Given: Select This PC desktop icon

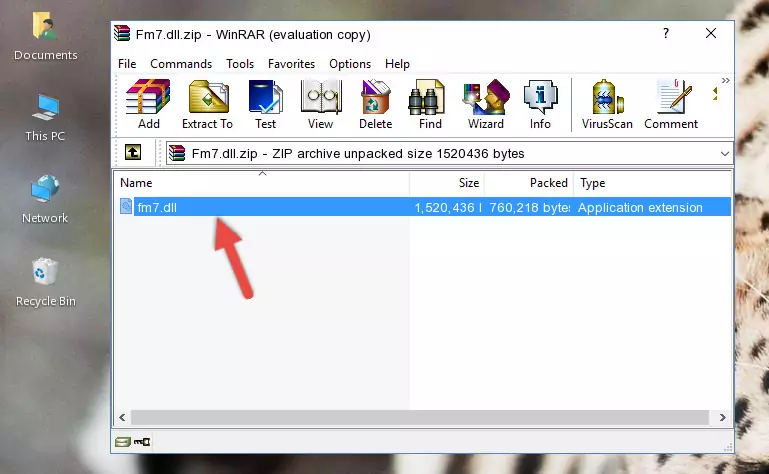Looking at the screenshot, I should (45, 118).
